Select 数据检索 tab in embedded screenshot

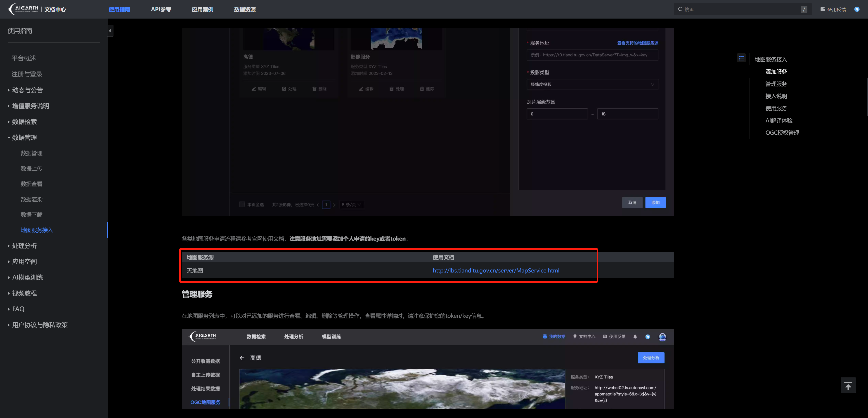[x=256, y=336]
